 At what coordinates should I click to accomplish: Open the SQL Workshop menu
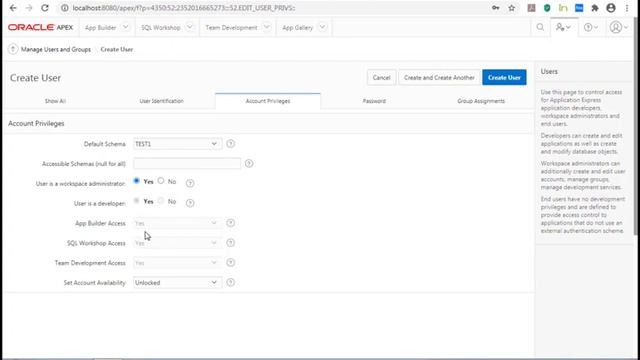tap(160, 28)
